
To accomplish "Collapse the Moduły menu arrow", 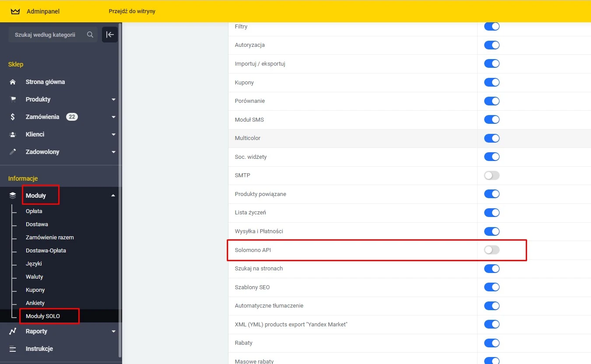I will click(113, 196).
